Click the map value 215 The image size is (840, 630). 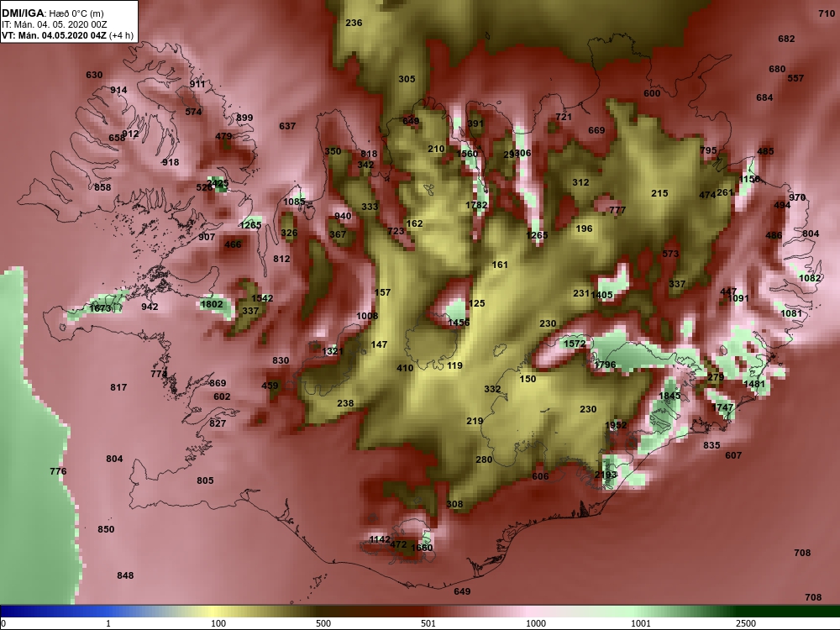point(659,193)
